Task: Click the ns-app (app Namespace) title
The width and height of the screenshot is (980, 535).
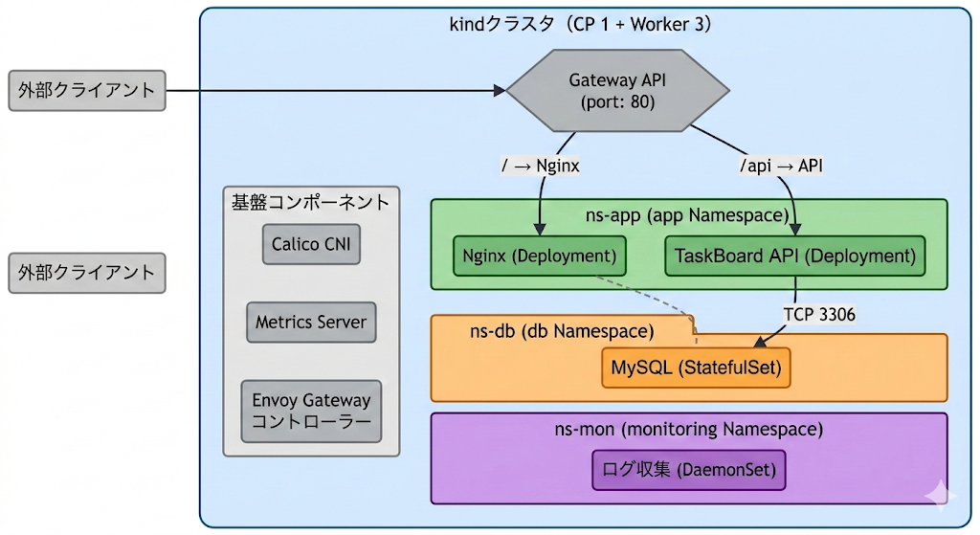Action: tap(688, 215)
